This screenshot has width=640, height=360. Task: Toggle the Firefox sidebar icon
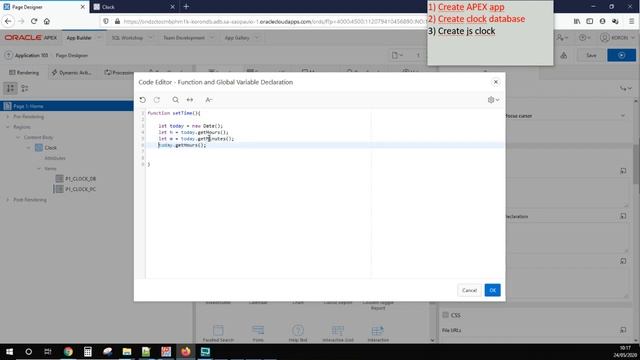point(589,21)
